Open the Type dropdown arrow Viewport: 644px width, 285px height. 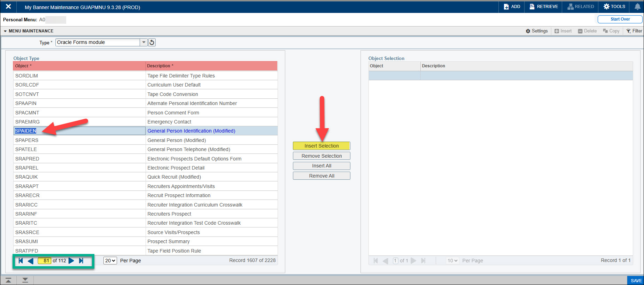point(144,42)
